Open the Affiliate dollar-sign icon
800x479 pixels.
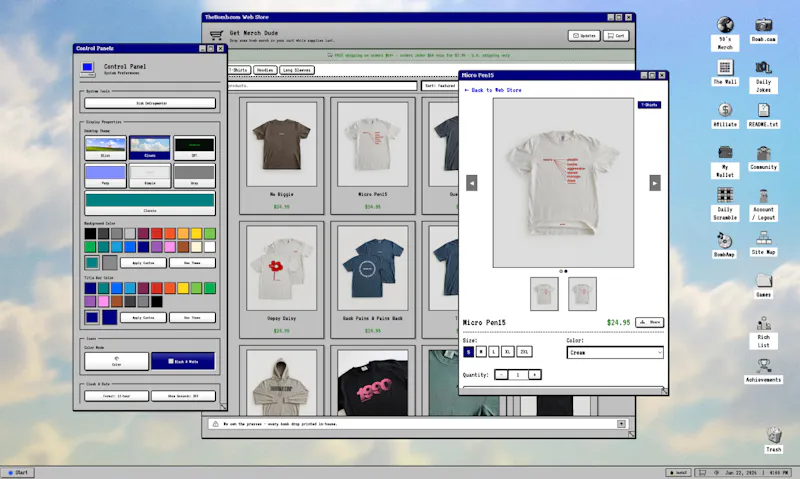725,115
